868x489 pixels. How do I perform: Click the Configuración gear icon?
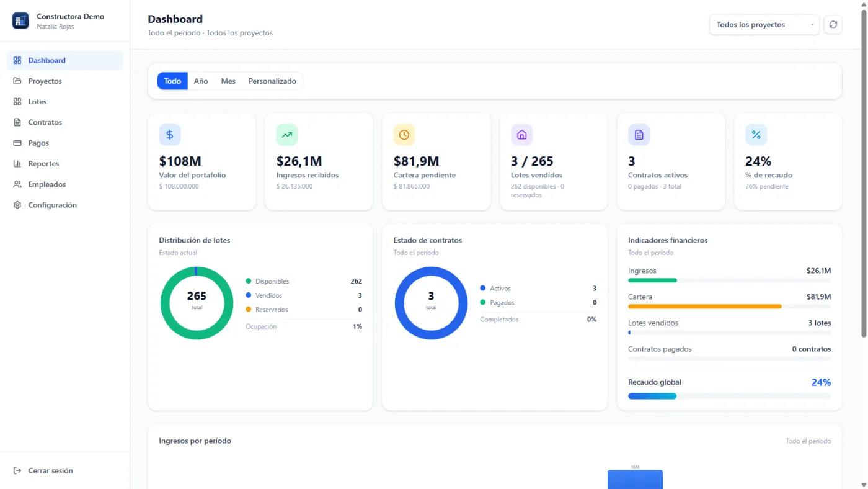[17, 205]
